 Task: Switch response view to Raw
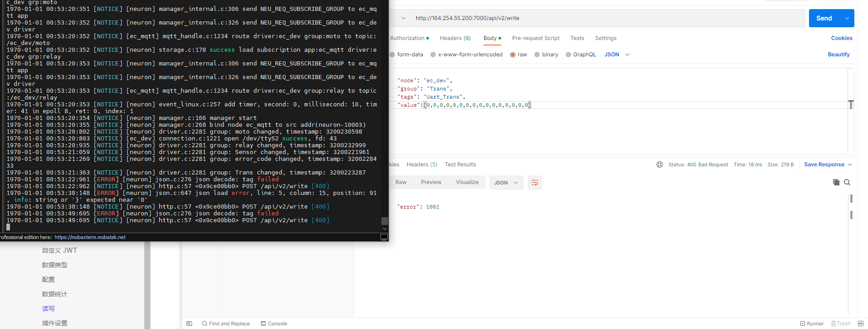[x=401, y=182]
